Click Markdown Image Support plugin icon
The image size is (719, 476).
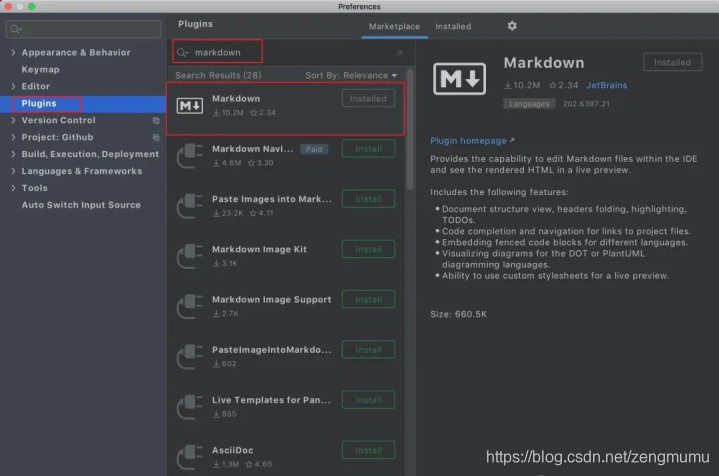click(x=189, y=307)
